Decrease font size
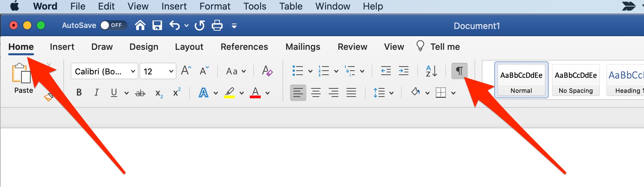644x187 pixels. pyautogui.click(x=204, y=71)
